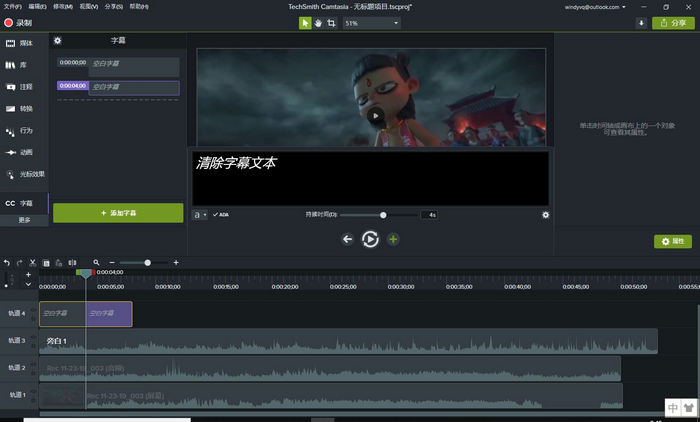The height and width of the screenshot is (422, 700).
Task: Click the shirt skin icon in the IME bar
Action: coord(688,408)
